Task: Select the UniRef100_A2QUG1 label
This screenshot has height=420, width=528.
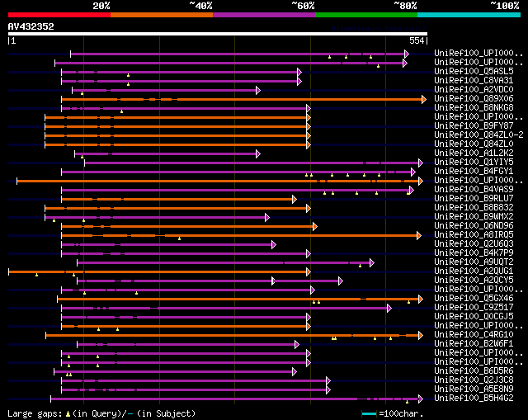Action: pos(474,271)
